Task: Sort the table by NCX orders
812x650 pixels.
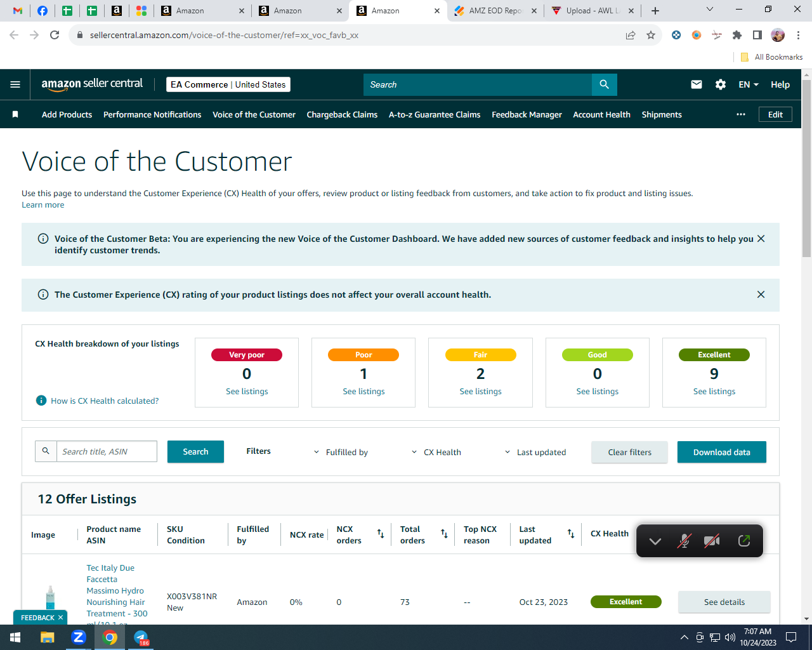Action: [381, 534]
